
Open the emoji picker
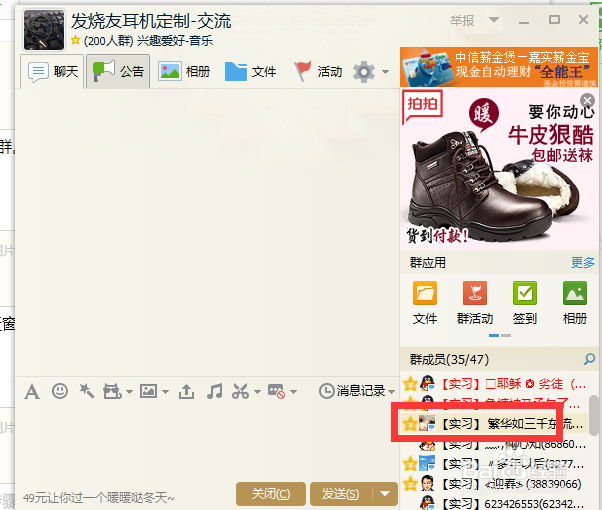coord(60,391)
